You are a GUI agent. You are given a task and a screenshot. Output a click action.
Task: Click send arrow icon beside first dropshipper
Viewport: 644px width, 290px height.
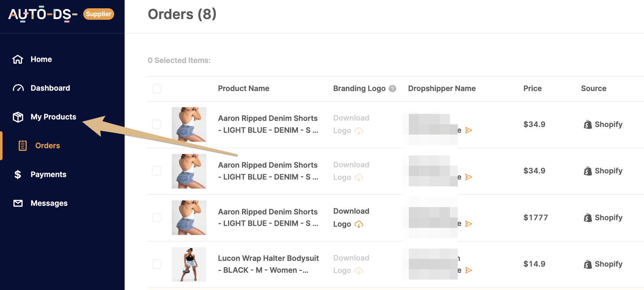pyautogui.click(x=469, y=130)
